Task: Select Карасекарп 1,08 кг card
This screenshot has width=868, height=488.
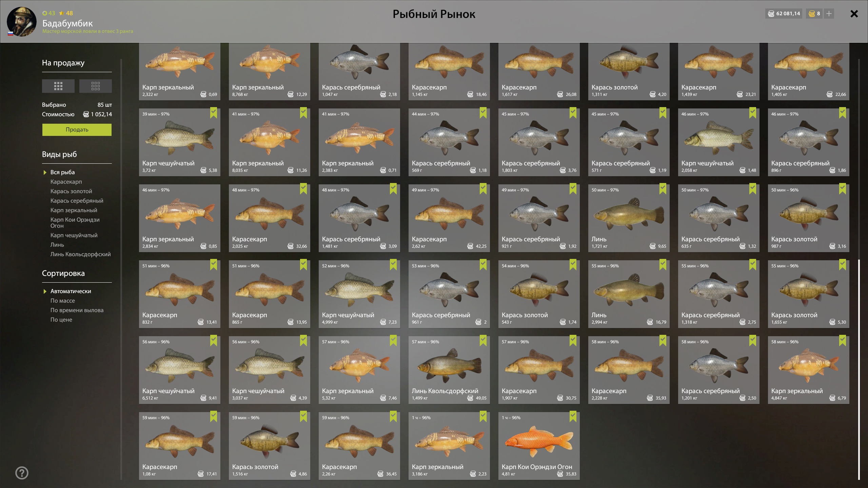Action: click(x=180, y=446)
